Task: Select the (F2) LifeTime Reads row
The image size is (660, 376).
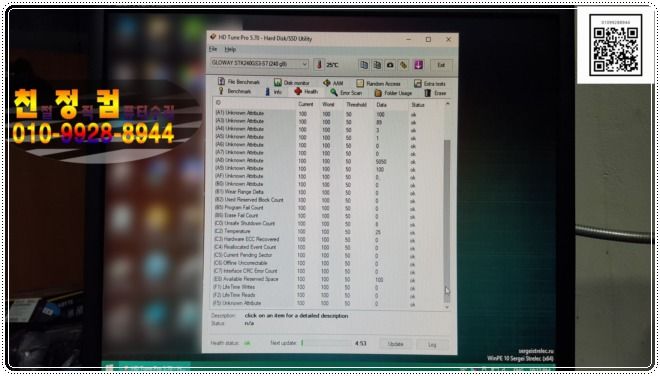Action: click(328, 295)
